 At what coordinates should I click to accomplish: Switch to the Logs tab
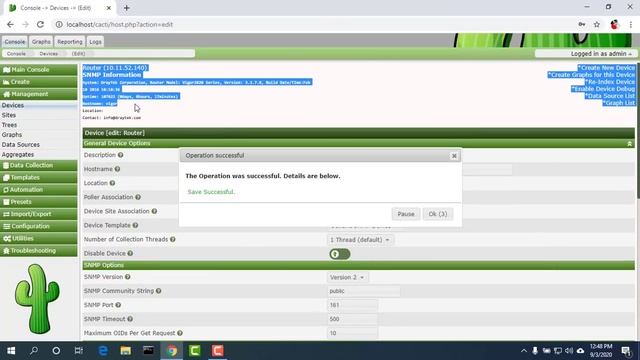[x=95, y=42]
